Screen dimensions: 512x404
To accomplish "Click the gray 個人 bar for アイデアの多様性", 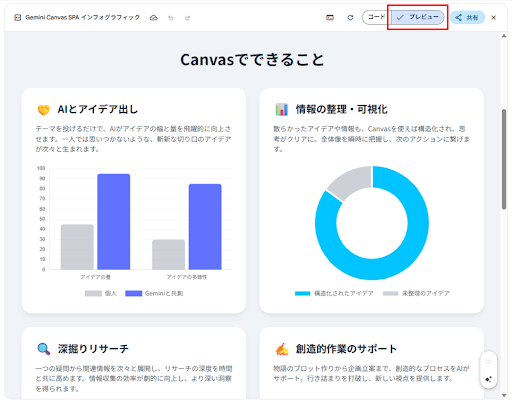I will point(168,254).
